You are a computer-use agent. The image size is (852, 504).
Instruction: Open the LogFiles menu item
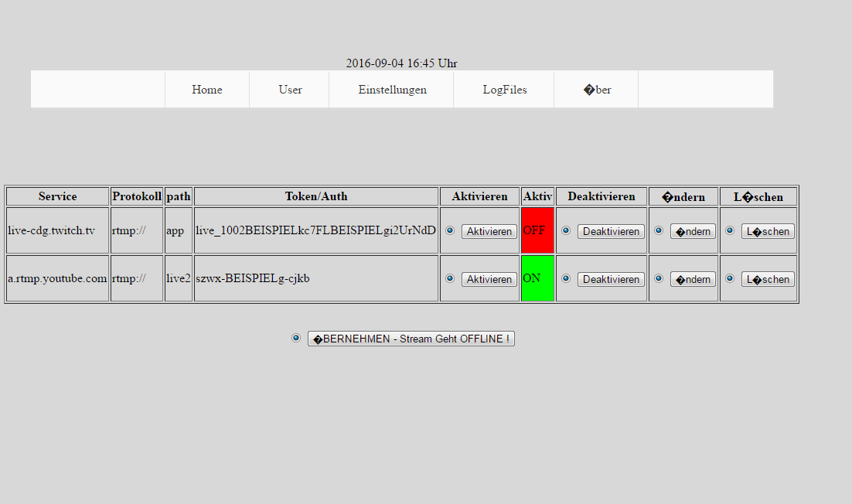504,90
